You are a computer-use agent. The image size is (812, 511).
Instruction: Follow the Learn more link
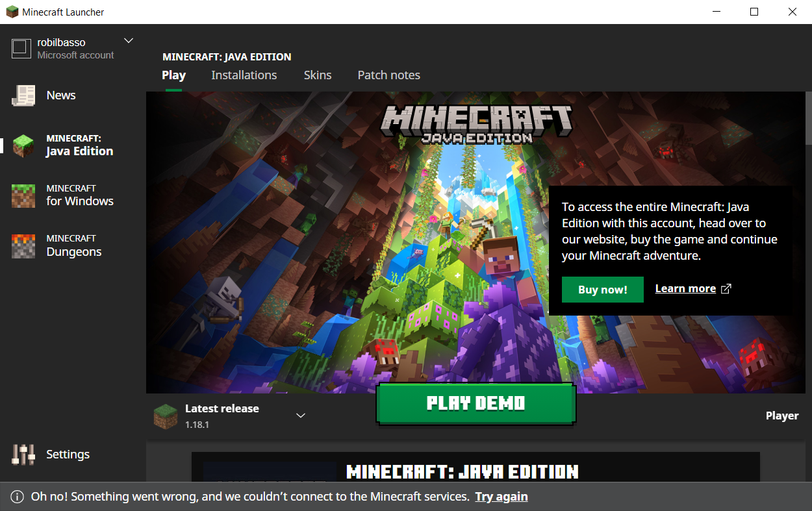tap(685, 289)
